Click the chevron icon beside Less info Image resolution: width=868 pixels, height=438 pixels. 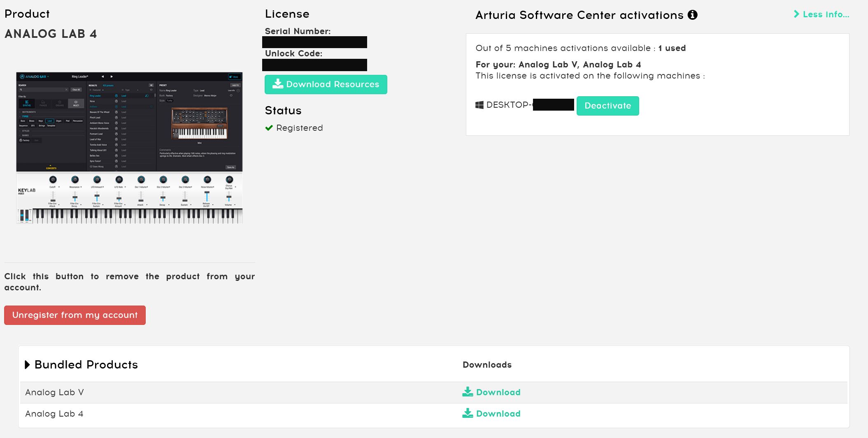796,14
